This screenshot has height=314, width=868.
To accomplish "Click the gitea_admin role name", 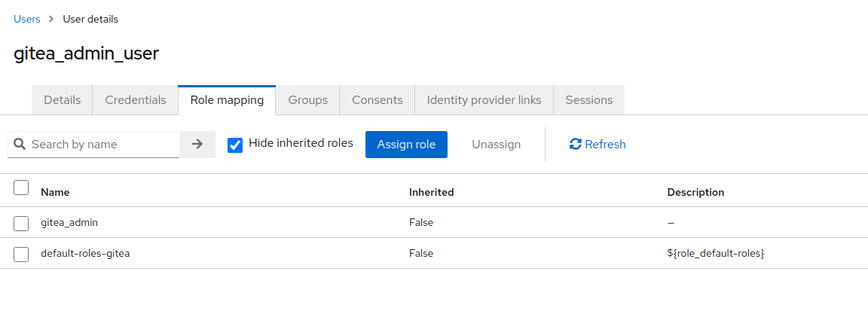I will tap(69, 222).
